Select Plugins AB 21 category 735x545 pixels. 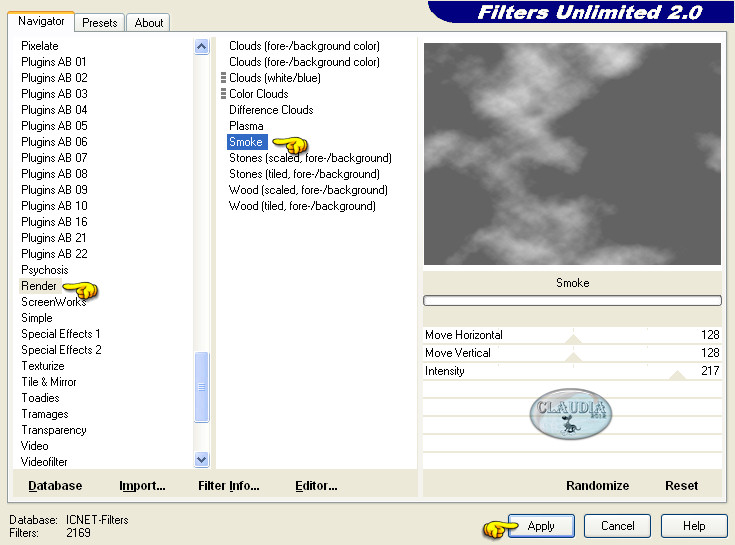pyautogui.click(x=53, y=238)
